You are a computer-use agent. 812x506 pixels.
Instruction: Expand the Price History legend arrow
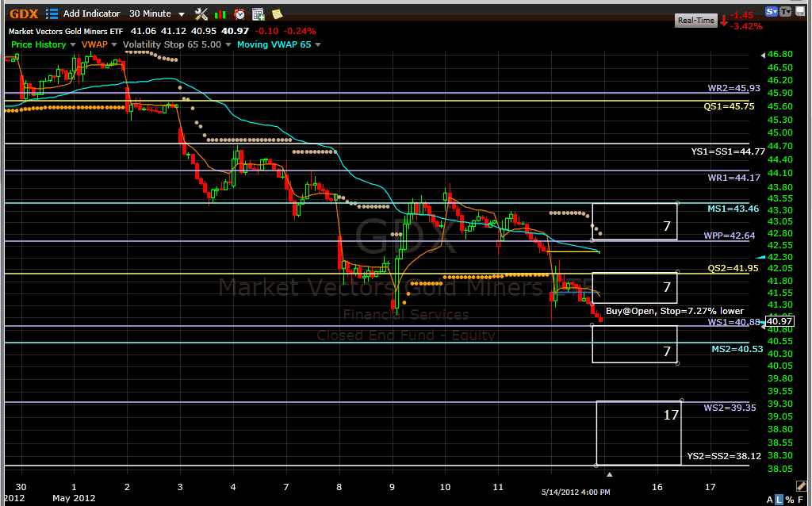(x=72, y=45)
